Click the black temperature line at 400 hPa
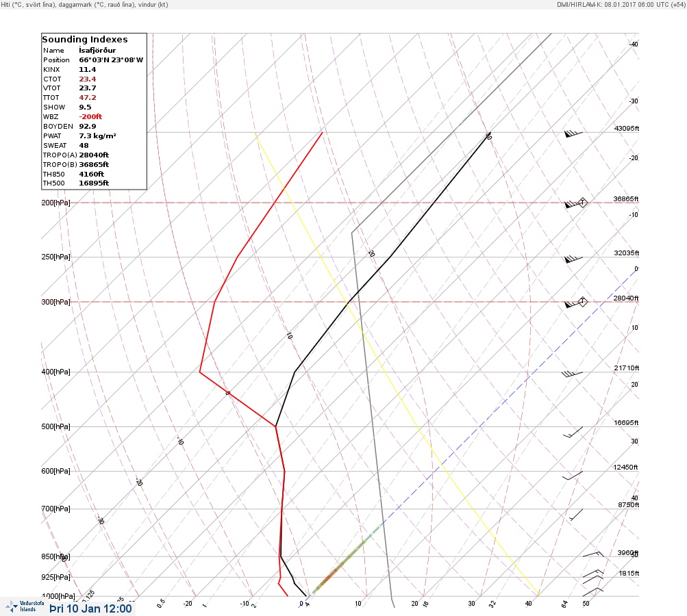687x616 pixels. 295,372
